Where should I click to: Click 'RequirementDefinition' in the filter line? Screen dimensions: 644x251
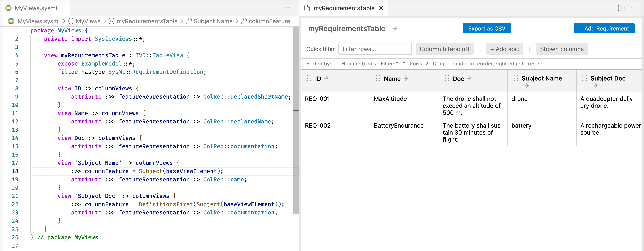[168, 72]
